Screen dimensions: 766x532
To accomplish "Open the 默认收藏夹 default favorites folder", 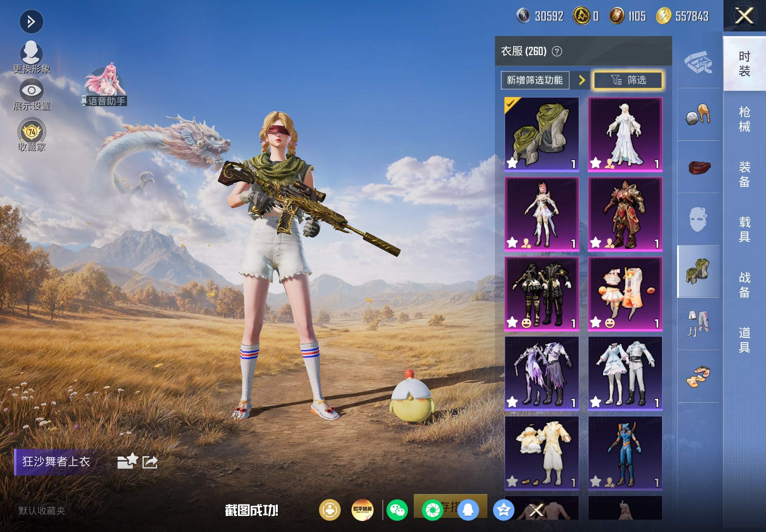I will (42, 511).
